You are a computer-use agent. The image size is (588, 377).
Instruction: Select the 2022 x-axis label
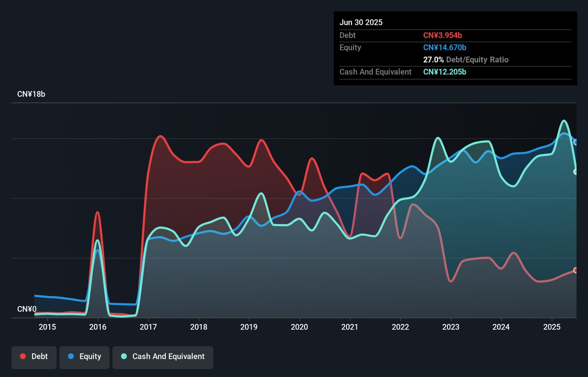pos(400,327)
